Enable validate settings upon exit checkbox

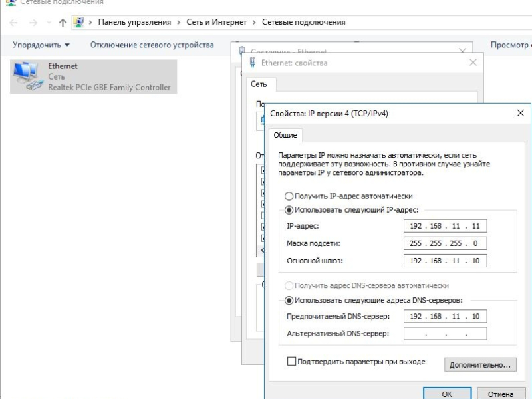click(x=291, y=361)
